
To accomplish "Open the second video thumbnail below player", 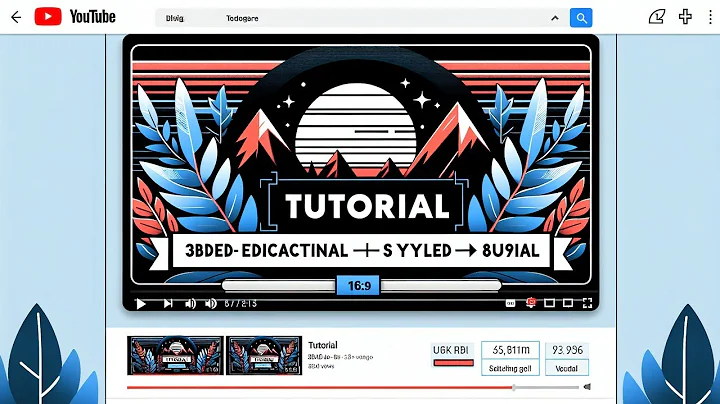I will coord(264,355).
